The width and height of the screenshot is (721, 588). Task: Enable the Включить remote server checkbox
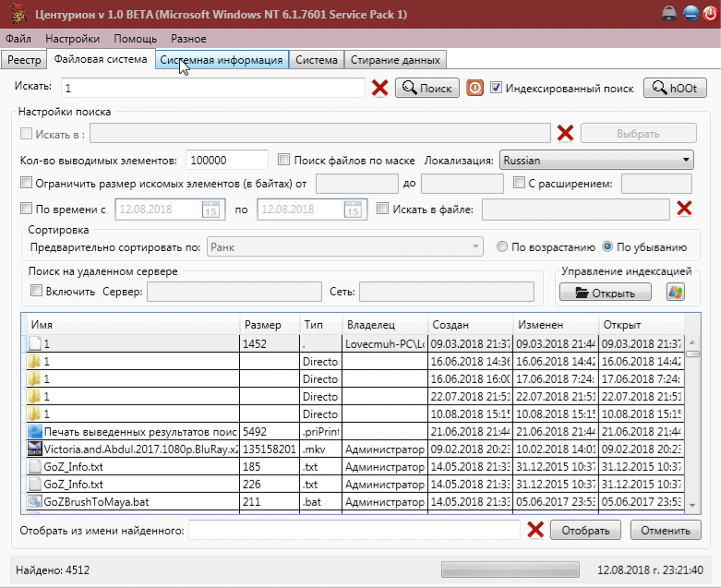coord(36,291)
